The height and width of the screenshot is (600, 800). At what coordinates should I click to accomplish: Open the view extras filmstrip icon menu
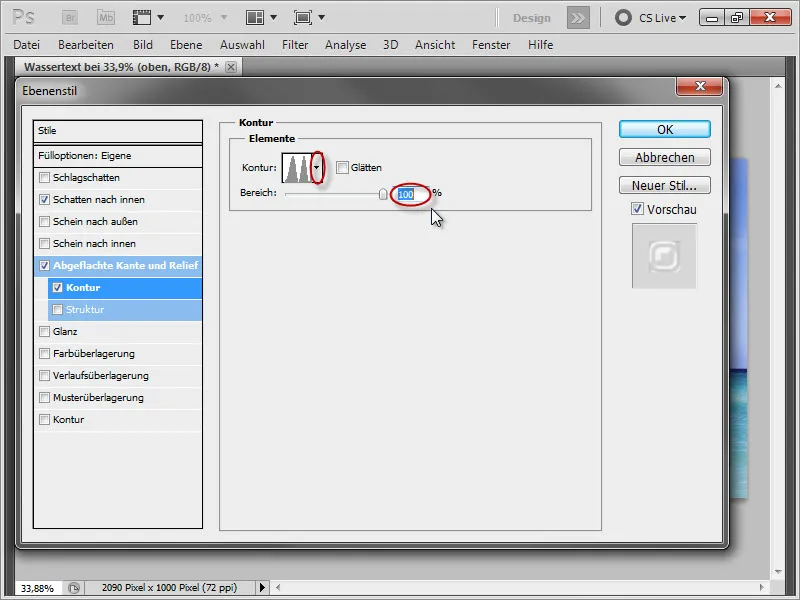click(142, 18)
